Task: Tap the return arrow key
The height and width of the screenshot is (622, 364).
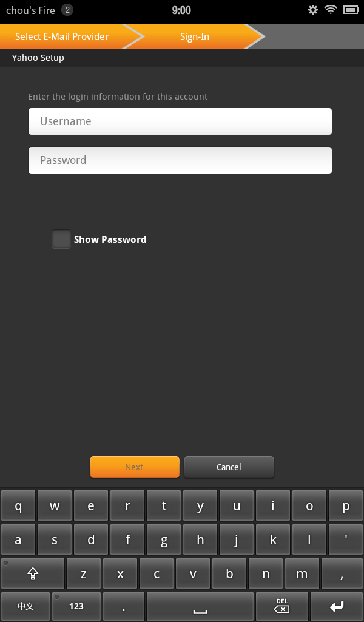Action: [337, 607]
